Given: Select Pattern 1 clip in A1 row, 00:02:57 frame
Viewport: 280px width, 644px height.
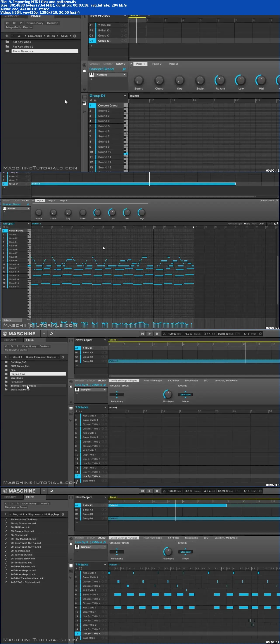Looking at the screenshot, I should click(167, 505).
